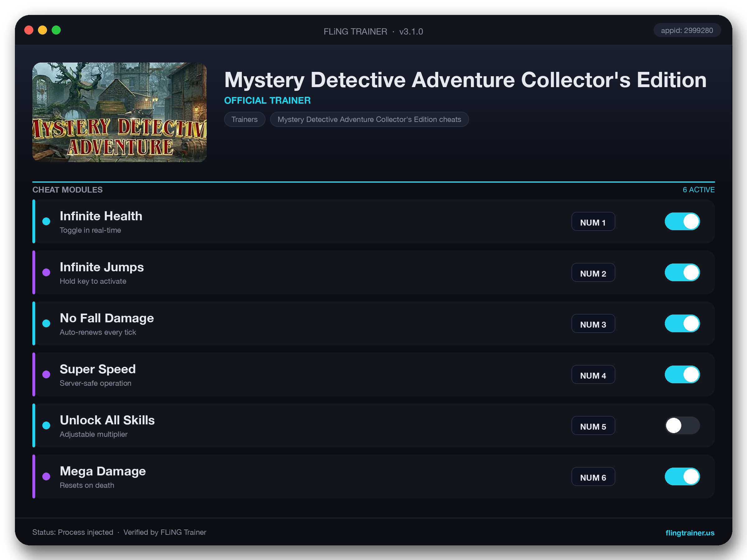Click the 'Adjustable multiplier' description
The height and width of the screenshot is (560, 747).
click(94, 434)
